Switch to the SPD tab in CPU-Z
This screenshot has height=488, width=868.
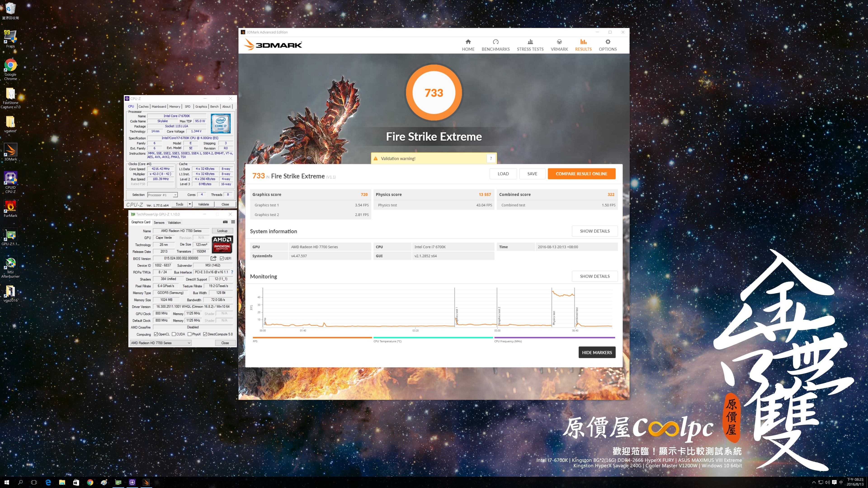pos(188,106)
